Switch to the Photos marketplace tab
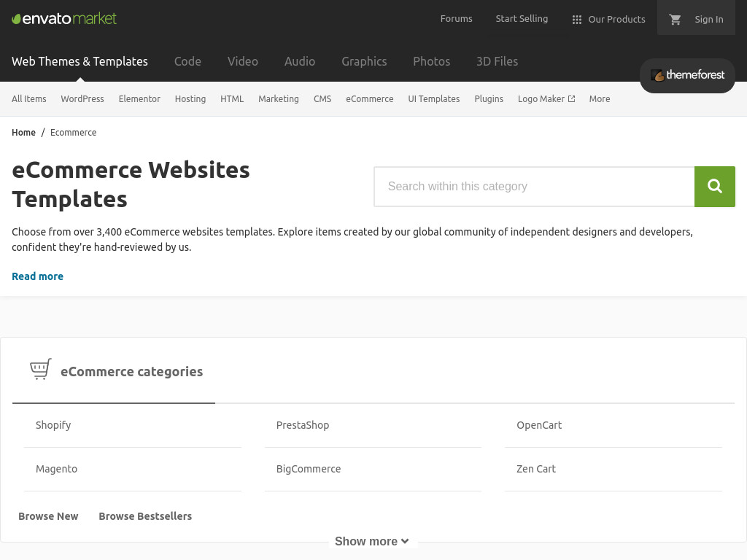Viewport: 747px width, 560px height. [x=431, y=61]
